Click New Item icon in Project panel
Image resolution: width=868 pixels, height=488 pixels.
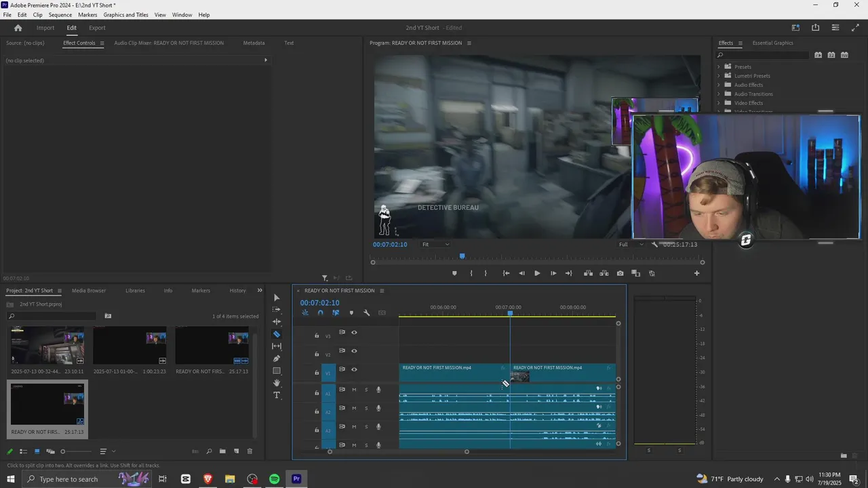pyautogui.click(x=236, y=451)
